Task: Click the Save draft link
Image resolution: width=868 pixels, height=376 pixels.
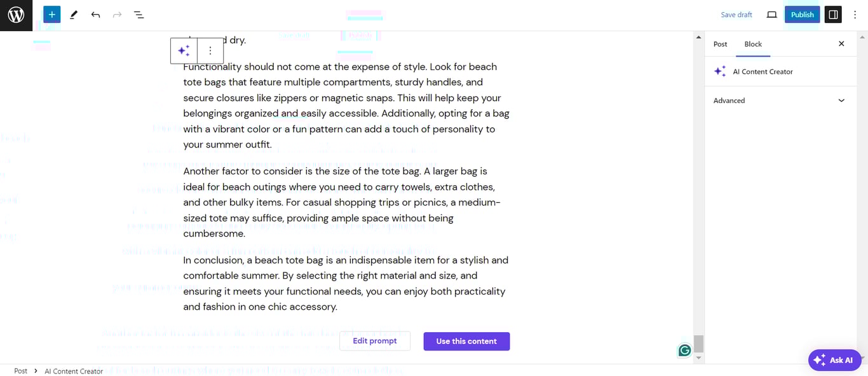Action: (x=736, y=14)
